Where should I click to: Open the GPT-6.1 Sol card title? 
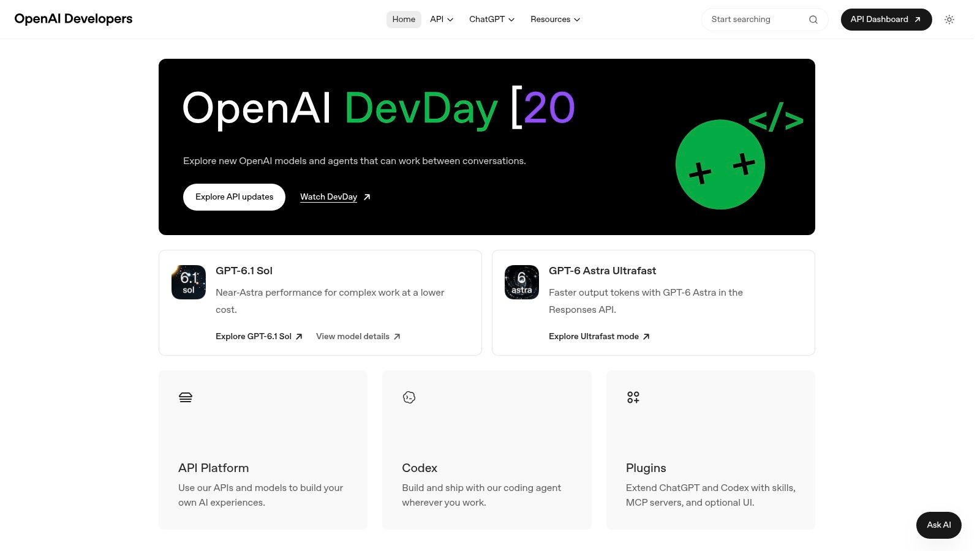click(244, 271)
